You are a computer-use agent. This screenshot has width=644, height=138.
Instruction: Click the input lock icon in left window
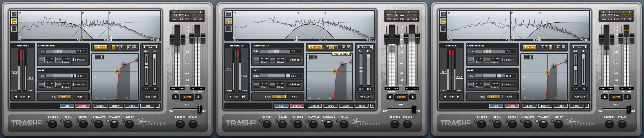tap(176, 97)
